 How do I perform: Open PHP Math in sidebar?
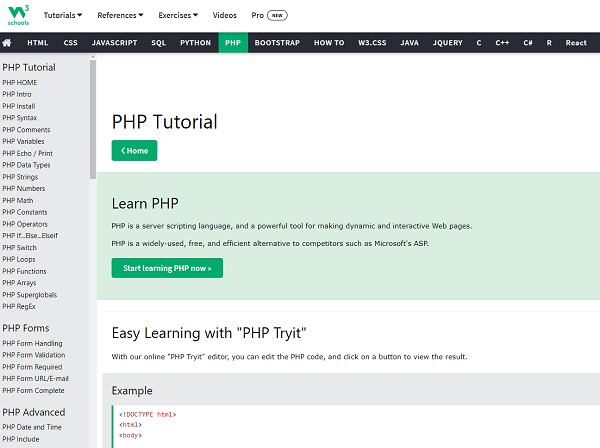pos(18,200)
